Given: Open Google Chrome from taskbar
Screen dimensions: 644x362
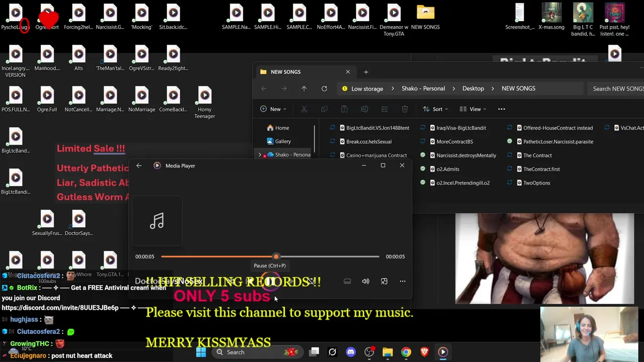Looking at the screenshot, I should coord(406,352).
